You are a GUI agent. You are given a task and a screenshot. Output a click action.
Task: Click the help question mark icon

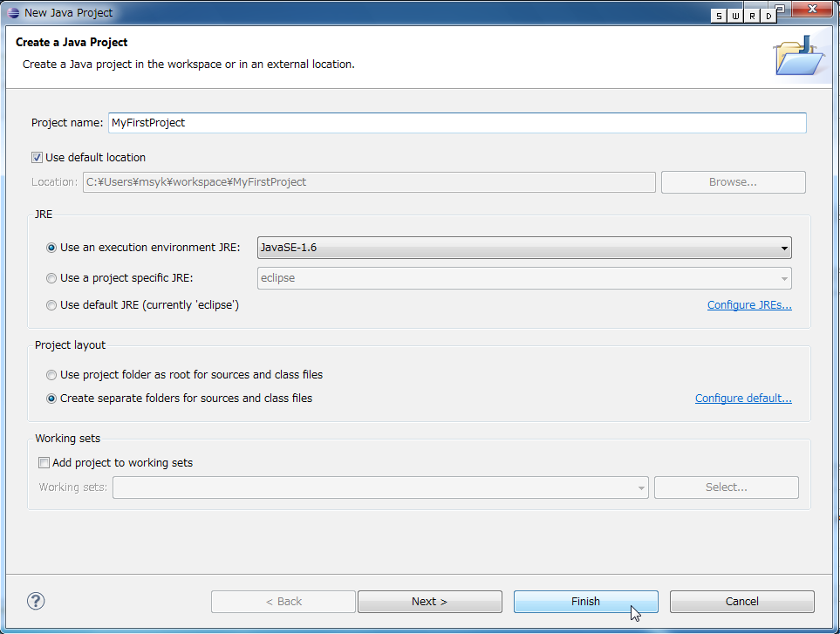click(x=36, y=601)
